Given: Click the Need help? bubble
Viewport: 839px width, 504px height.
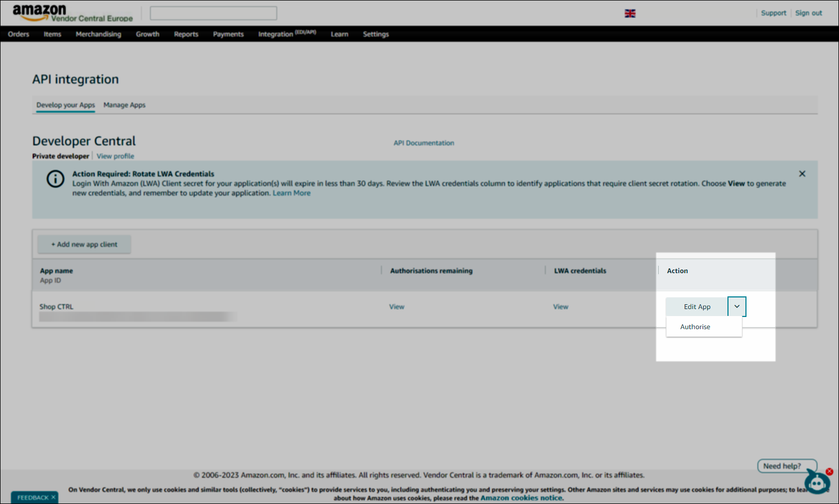Looking at the screenshot, I should point(787,466).
